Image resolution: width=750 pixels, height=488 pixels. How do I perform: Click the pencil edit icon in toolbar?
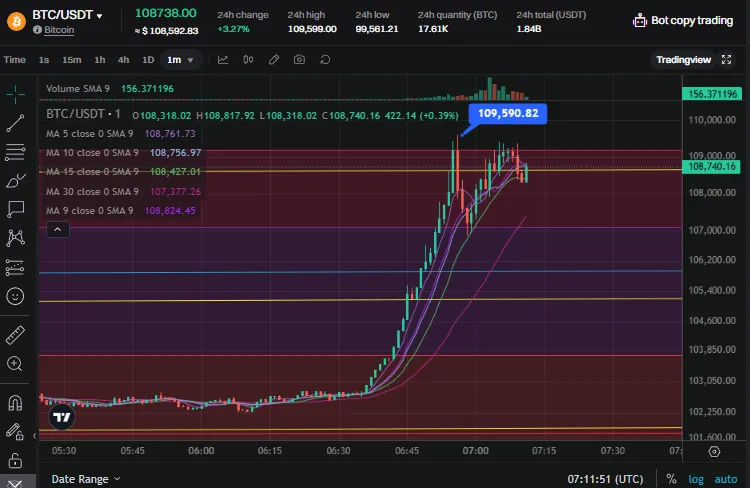pos(274,60)
